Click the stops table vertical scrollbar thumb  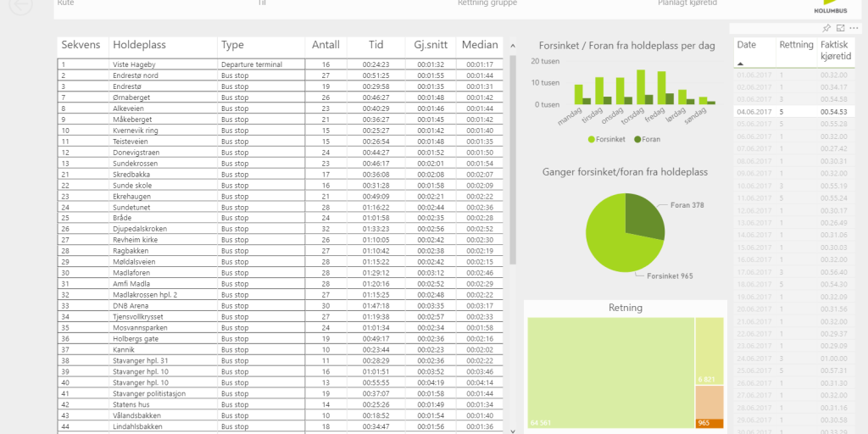tap(513, 159)
